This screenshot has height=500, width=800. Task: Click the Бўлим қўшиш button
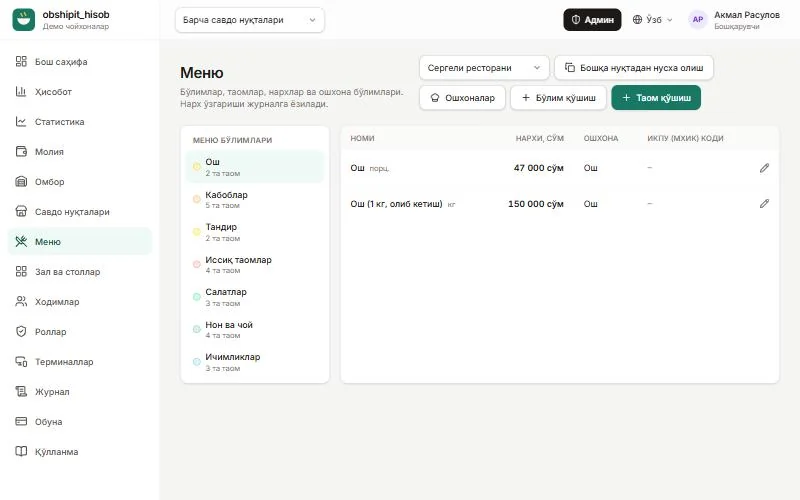pyautogui.click(x=558, y=97)
